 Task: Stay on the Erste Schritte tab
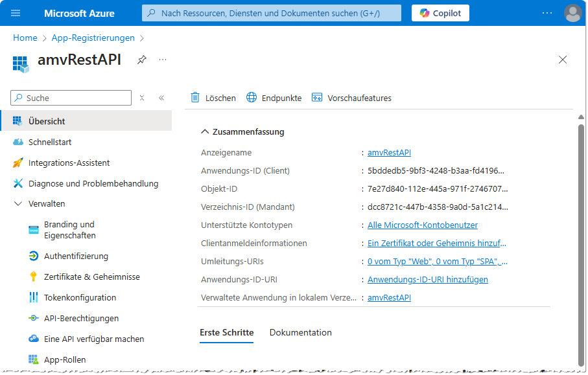(x=226, y=332)
